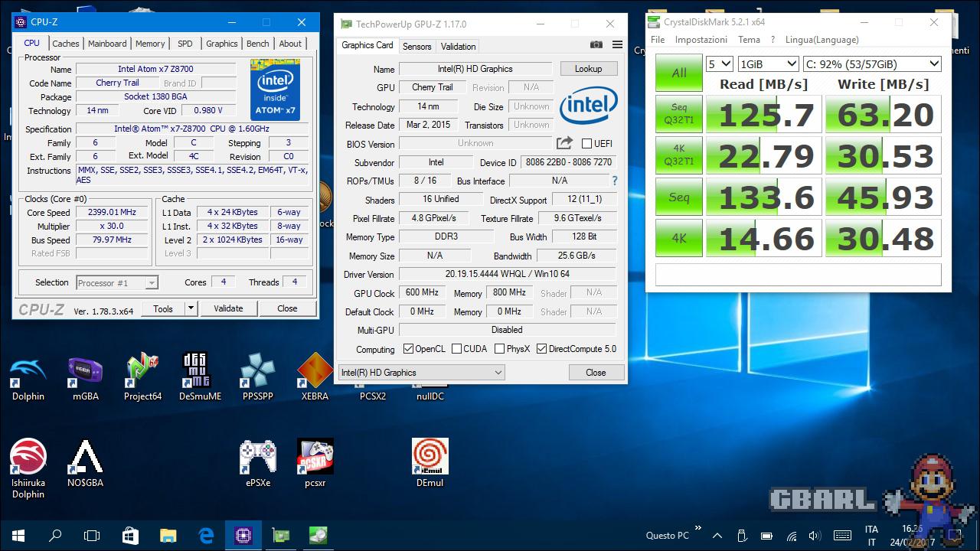Click the Tools button in CPU-Z
Screen dimensions: 980x551
(163, 308)
